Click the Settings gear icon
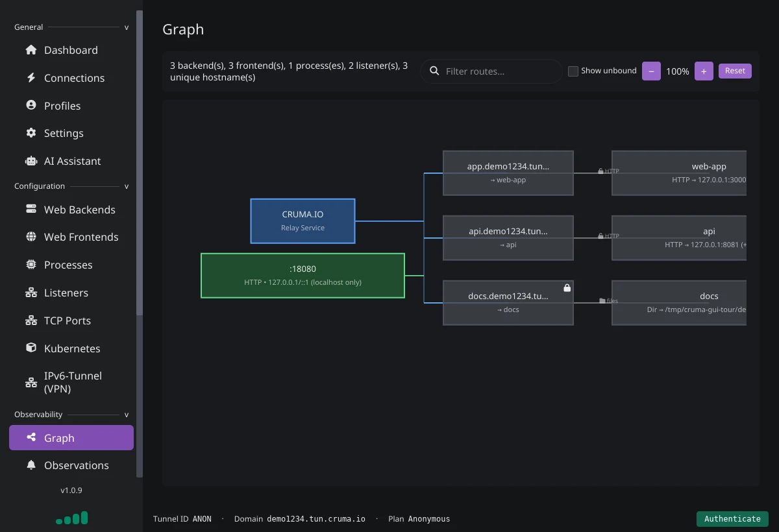Screen dimensions: 779x532 (x=31, y=133)
